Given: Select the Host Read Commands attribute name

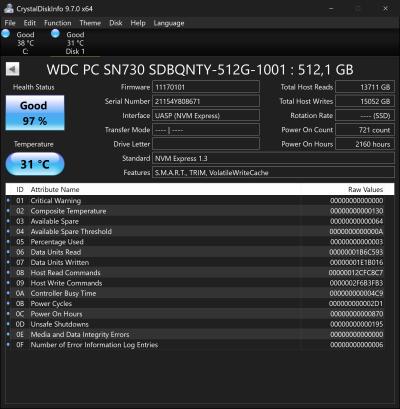Looking at the screenshot, I should (65, 273).
